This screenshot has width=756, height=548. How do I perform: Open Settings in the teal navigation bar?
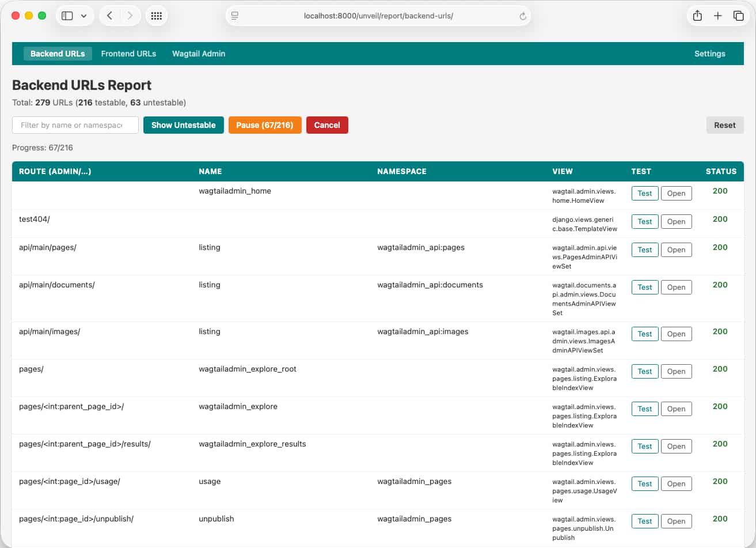(710, 54)
